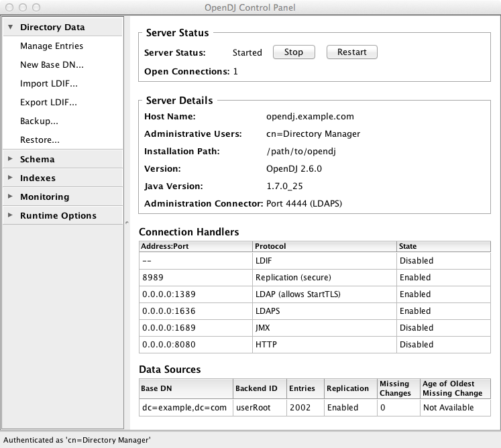Image resolution: width=501 pixels, height=448 pixels.
Task: Click the Authenticated as status bar text
Action: [x=77, y=441]
